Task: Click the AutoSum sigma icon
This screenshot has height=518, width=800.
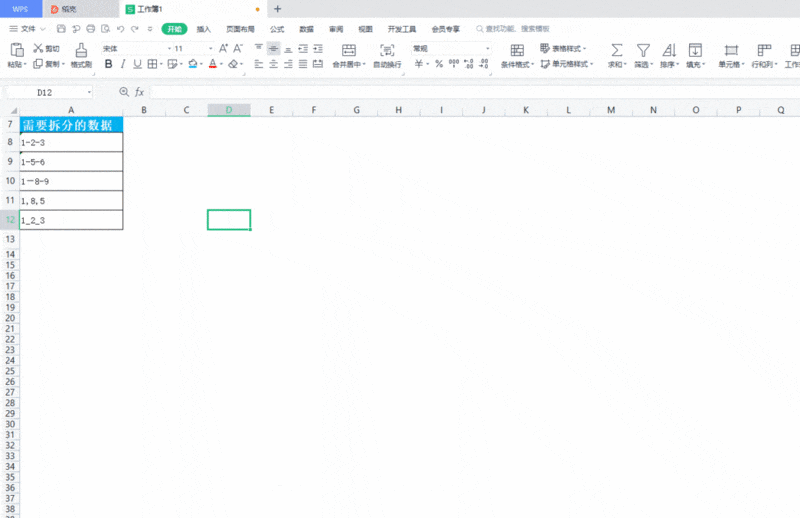Action: (x=617, y=50)
